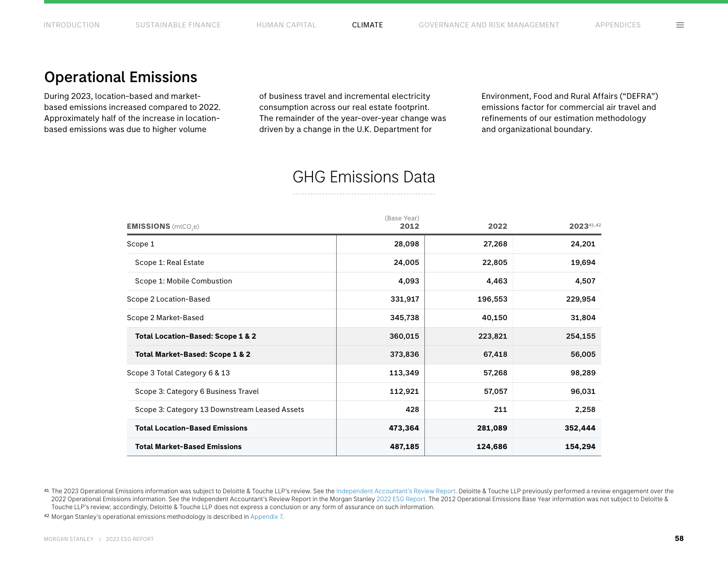
Task: Click the 196,553 Scope 2 value
Action: point(492,299)
